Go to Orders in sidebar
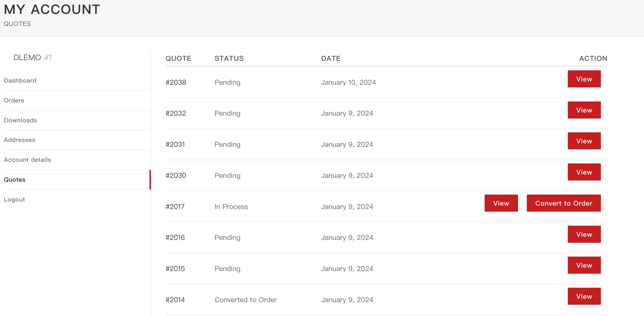 pyautogui.click(x=14, y=100)
